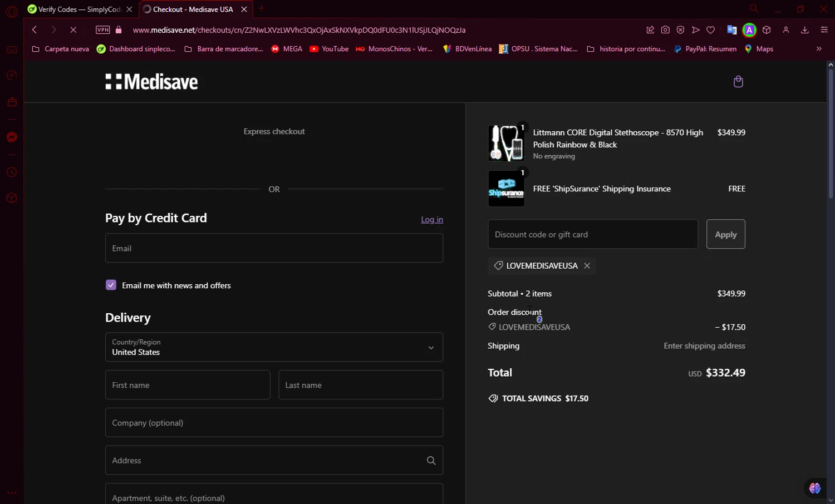The height and width of the screenshot is (504, 835).
Task: Open the paper-plane flow icon
Action: (696, 30)
